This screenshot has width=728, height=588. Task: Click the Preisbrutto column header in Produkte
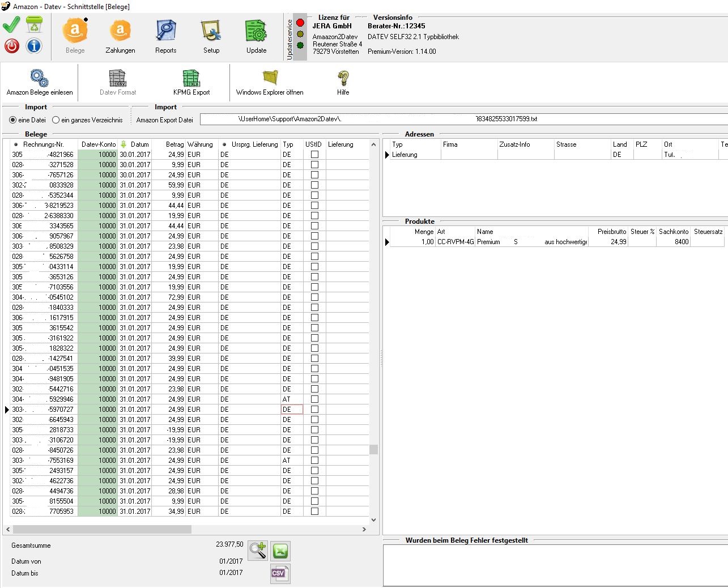608,232
